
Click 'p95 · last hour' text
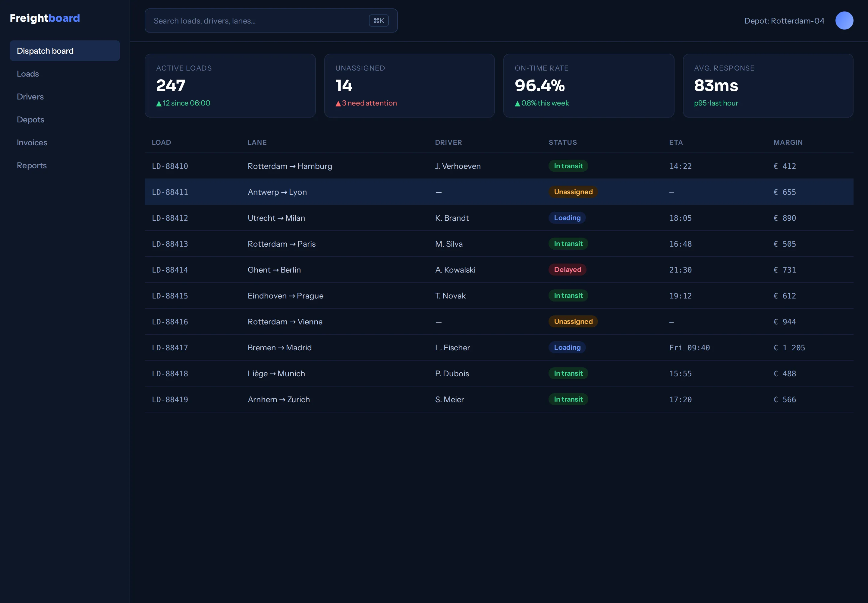click(716, 103)
